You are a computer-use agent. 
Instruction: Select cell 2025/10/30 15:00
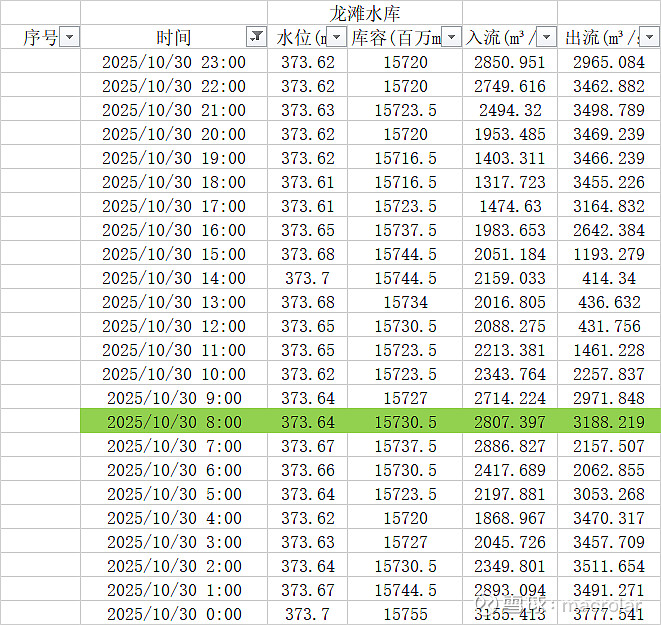click(x=174, y=254)
